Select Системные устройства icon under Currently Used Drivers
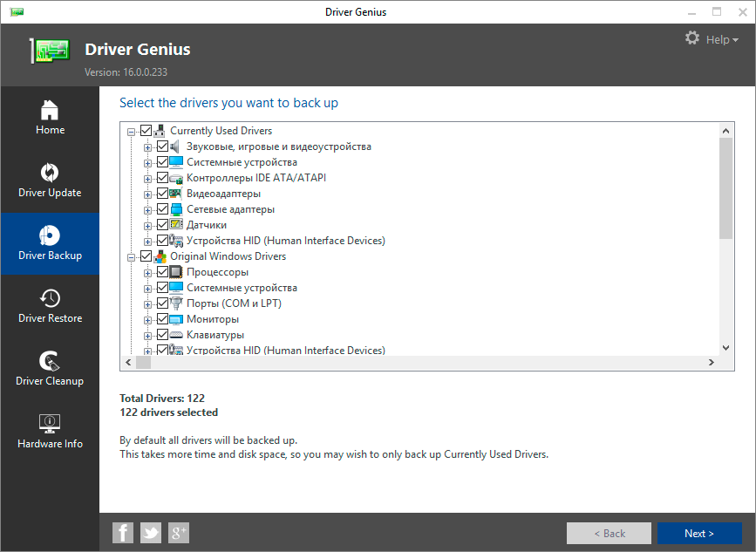 (176, 162)
